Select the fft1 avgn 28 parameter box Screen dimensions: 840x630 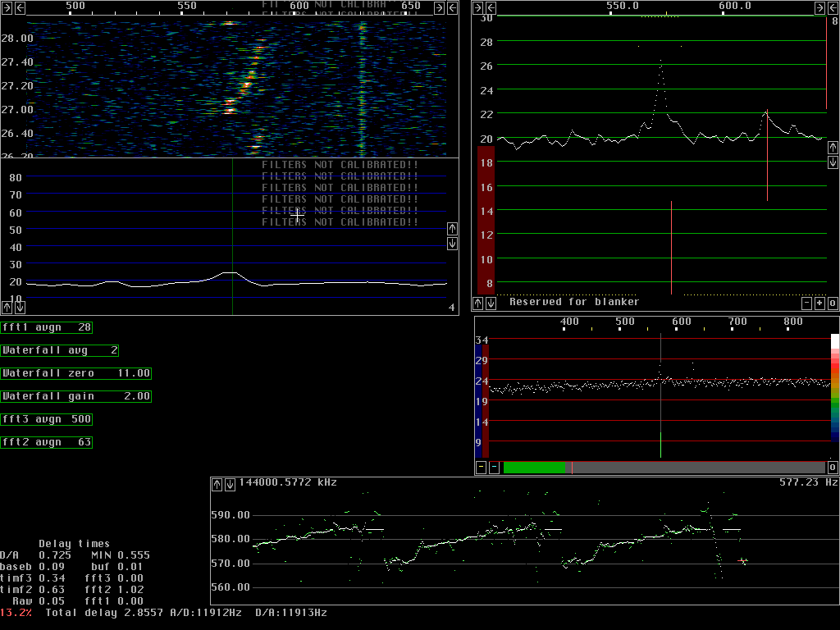[47, 327]
